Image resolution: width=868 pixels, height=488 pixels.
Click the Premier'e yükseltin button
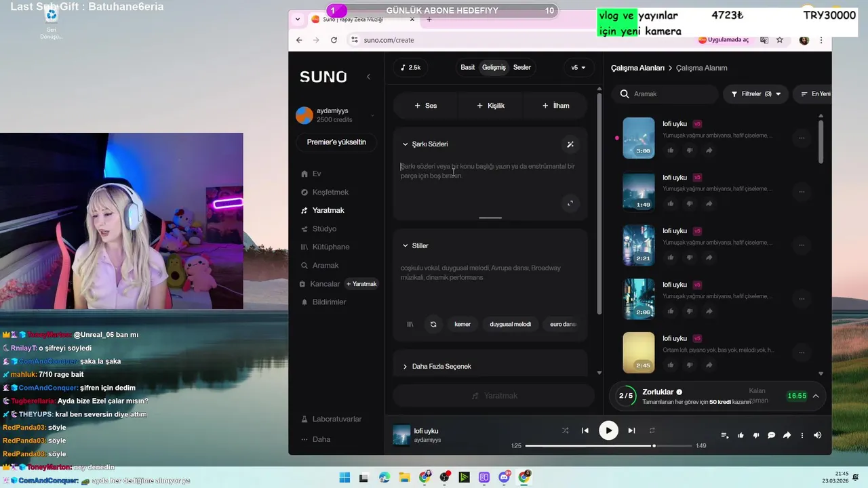point(336,142)
